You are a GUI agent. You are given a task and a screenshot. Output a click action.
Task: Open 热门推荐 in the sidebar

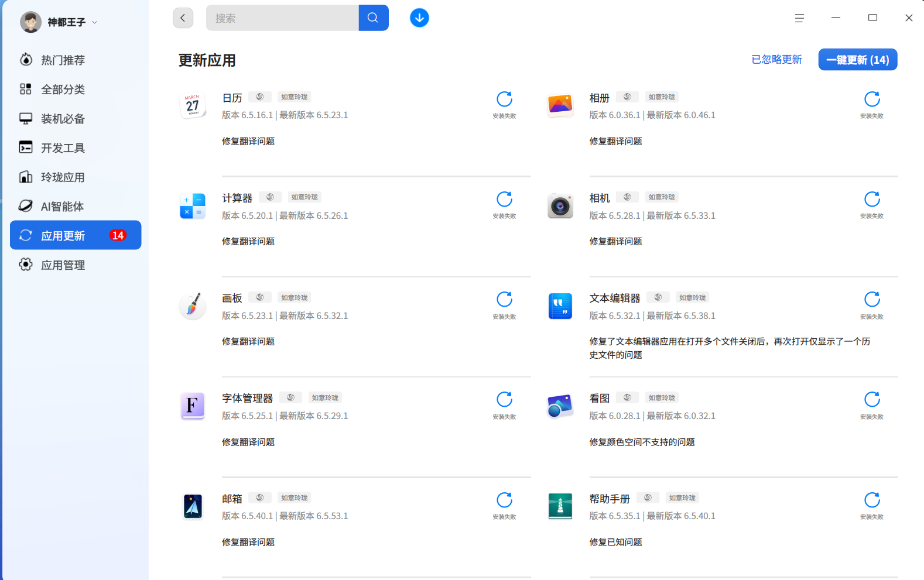pyautogui.click(x=76, y=60)
